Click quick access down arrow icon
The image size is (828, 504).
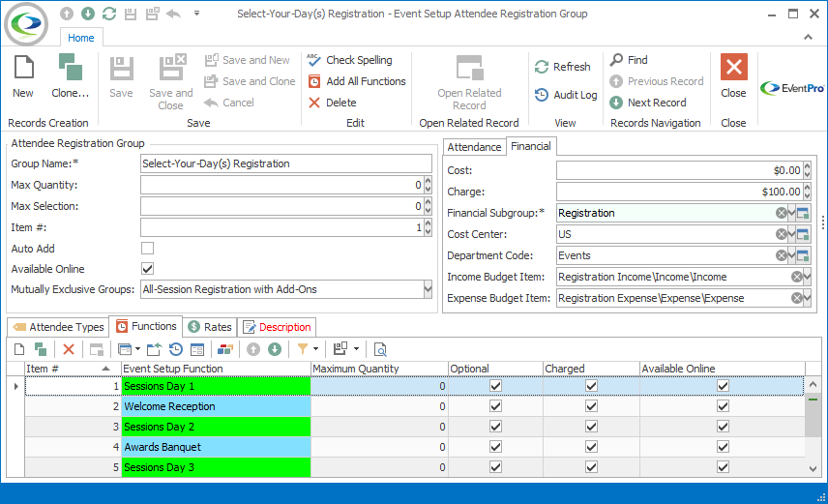click(x=88, y=14)
